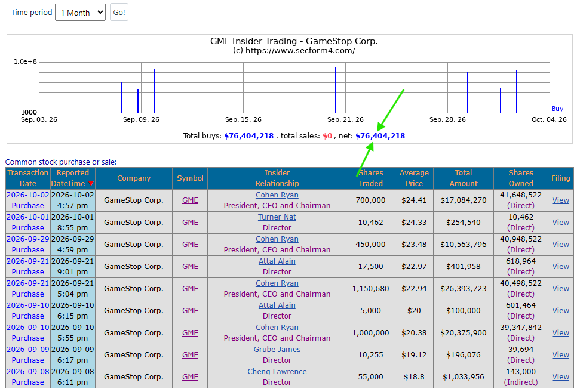Click GME symbol in Grube James row

190,355
